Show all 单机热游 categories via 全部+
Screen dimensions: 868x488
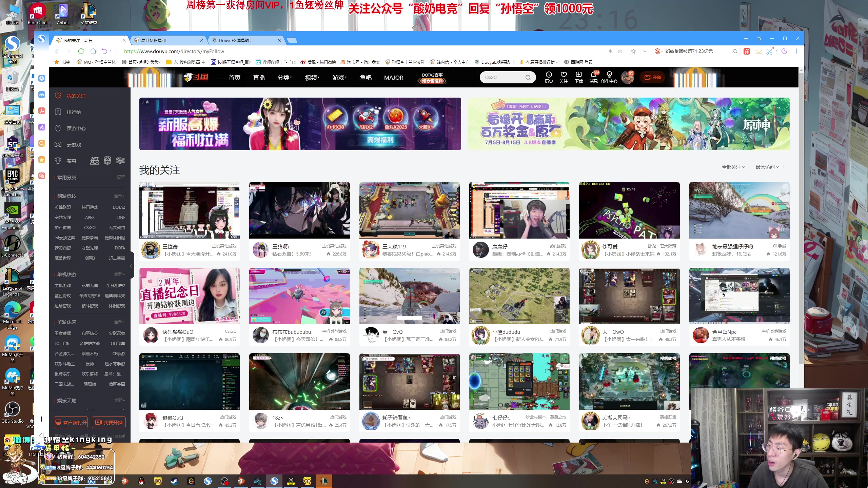click(x=119, y=274)
